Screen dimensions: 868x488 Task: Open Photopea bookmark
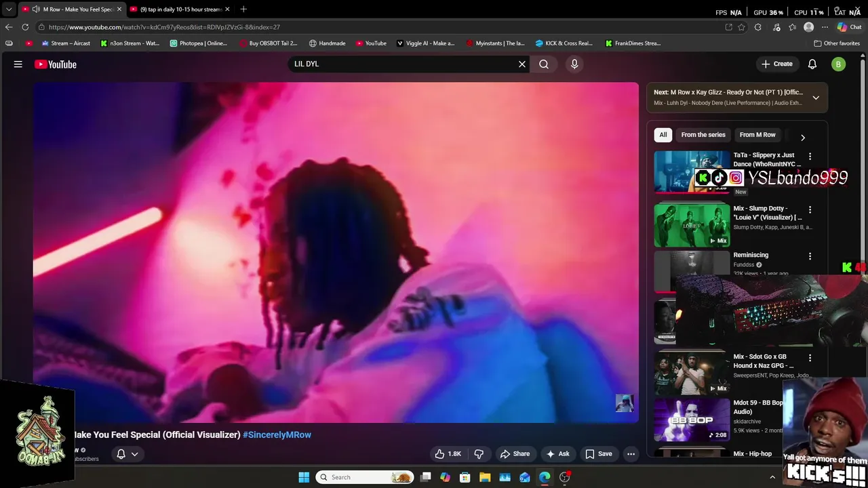(x=199, y=43)
